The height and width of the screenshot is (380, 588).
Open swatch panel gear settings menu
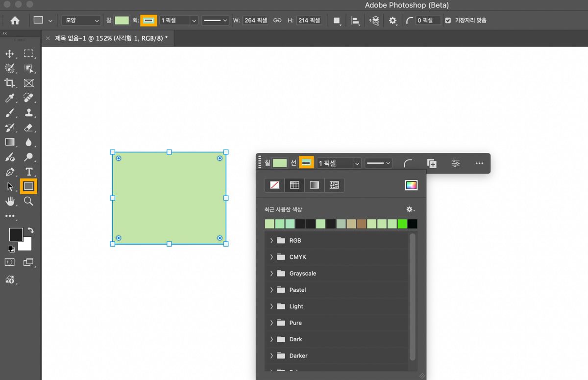pyautogui.click(x=411, y=209)
